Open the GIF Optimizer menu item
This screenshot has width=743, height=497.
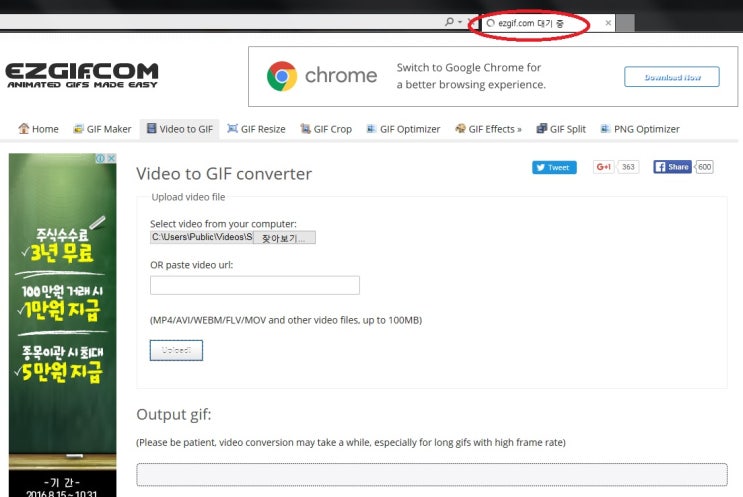pos(403,129)
